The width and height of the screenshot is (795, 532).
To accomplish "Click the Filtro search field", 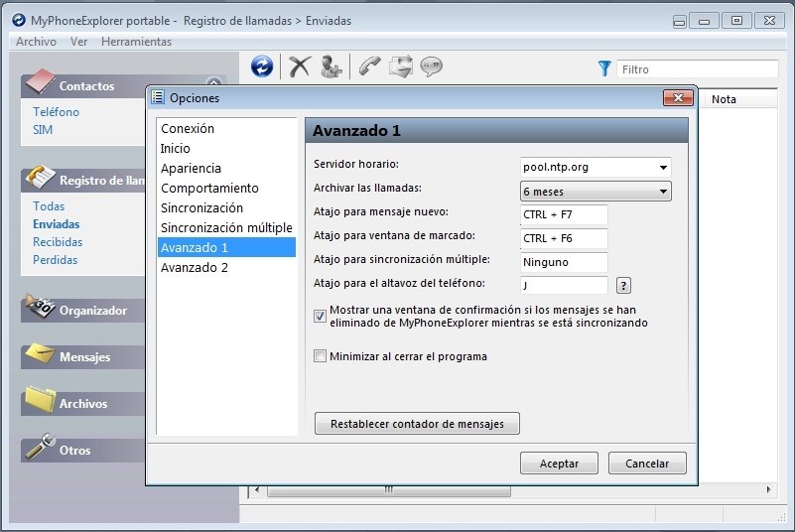I will (697, 69).
